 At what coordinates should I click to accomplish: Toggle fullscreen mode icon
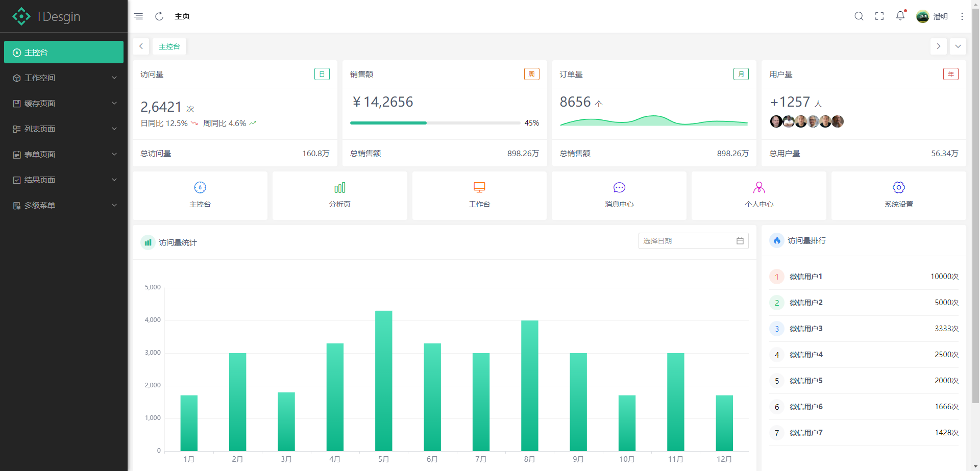pos(879,16)
